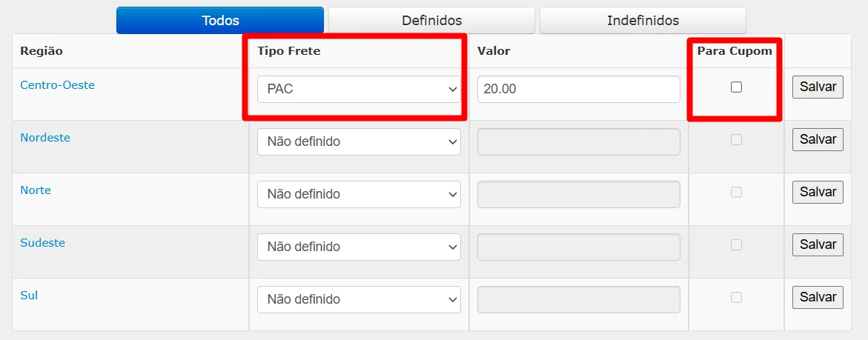Toggle the Sul Para Cupom checkbox
Viewport: 868px width, 340px height.
pyautogui.click(x=736, y=297)
